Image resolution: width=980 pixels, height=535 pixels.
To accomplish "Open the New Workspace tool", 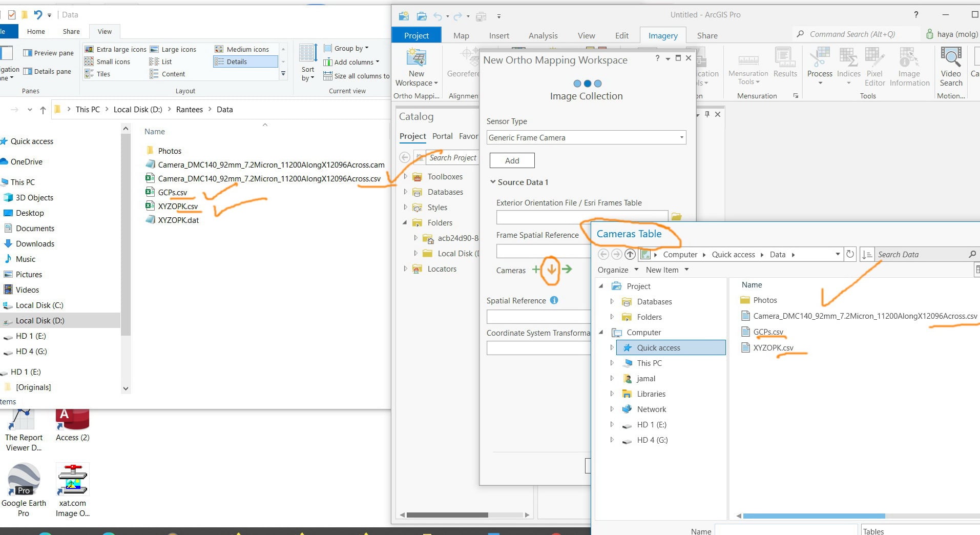I will [x=416, y=67].
